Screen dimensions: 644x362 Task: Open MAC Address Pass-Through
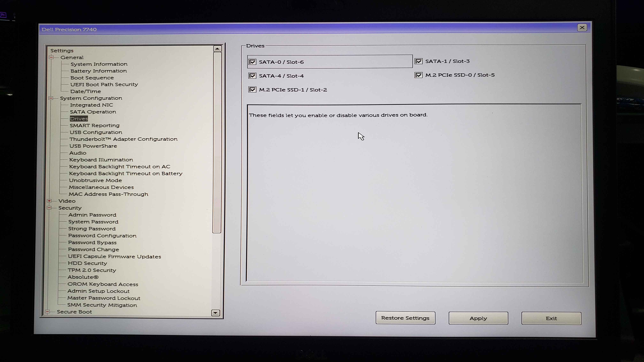click(x=108, y=194)
